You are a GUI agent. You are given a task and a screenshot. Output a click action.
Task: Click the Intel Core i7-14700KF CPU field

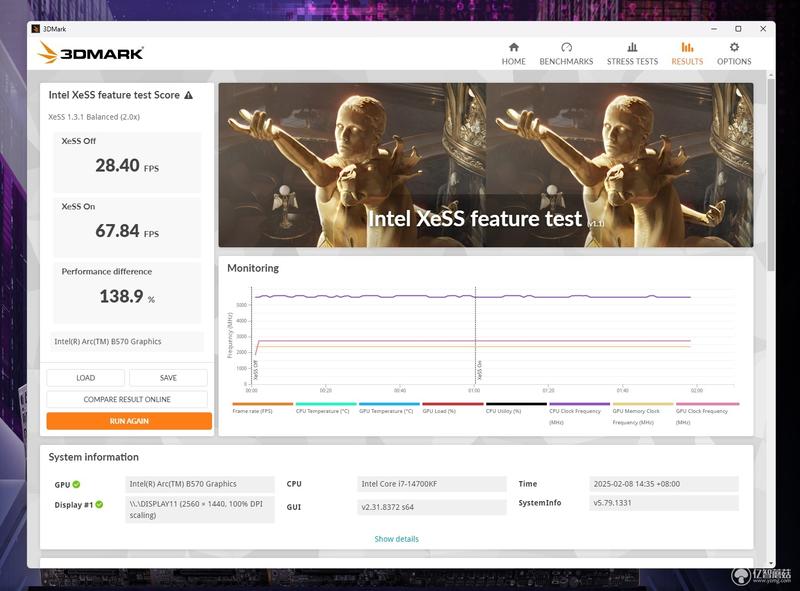(x=432, y=484)
